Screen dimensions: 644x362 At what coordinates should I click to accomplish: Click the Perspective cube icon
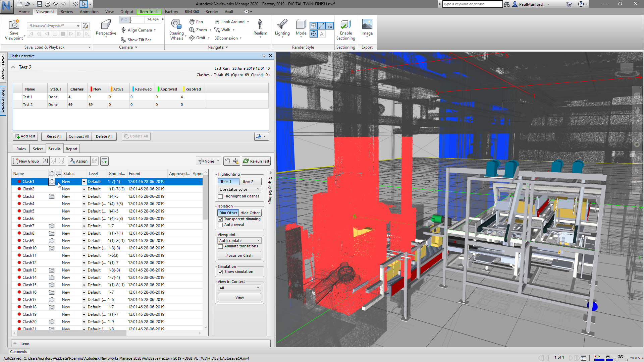[106, 25]
